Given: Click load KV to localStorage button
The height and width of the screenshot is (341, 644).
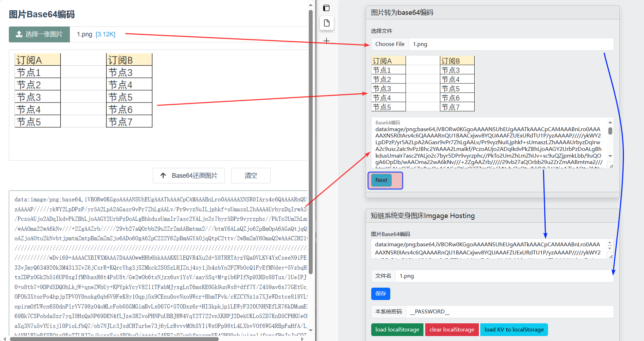Looking at the screenshot, I should point(514,330).
